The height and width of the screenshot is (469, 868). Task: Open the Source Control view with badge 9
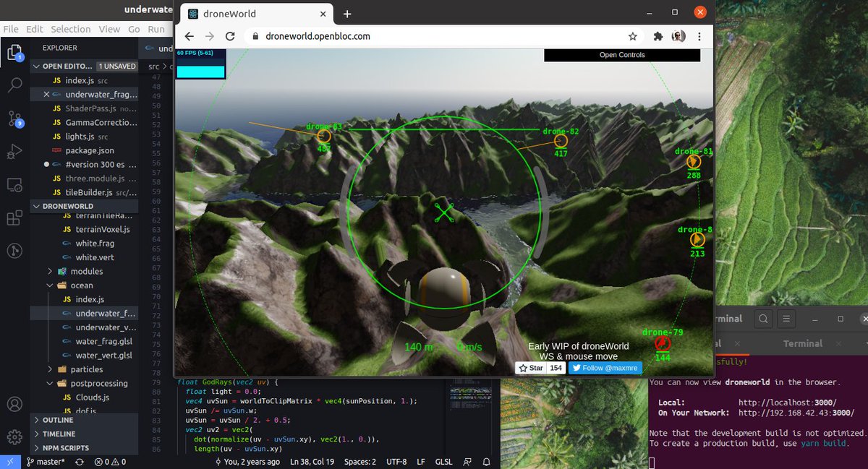tap(14, 119)
